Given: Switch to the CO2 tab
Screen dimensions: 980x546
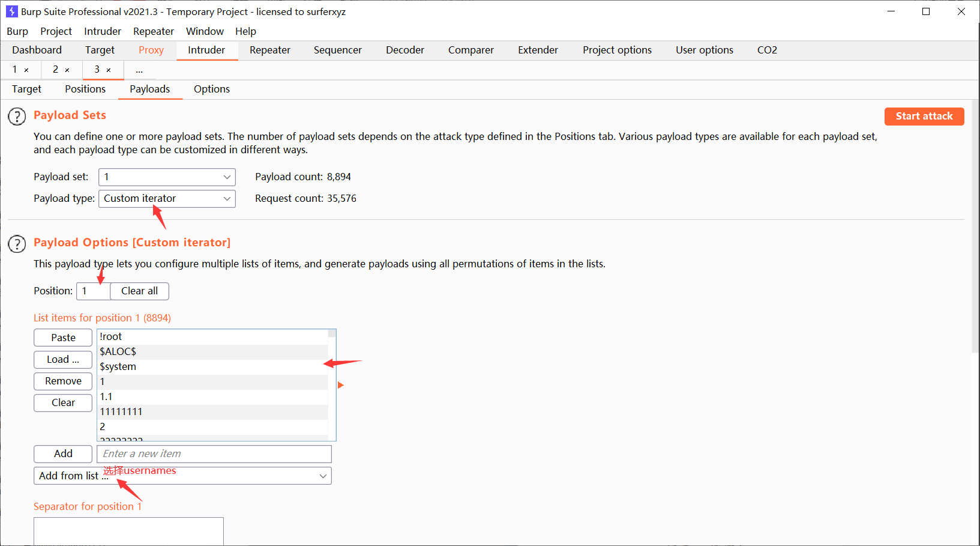Looking at the screenshot, I should pos(767,50).
